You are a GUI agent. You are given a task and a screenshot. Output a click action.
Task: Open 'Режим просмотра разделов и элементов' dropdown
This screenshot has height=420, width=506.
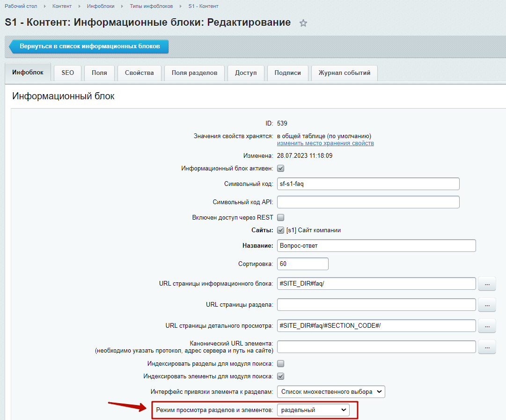(313, 410)
